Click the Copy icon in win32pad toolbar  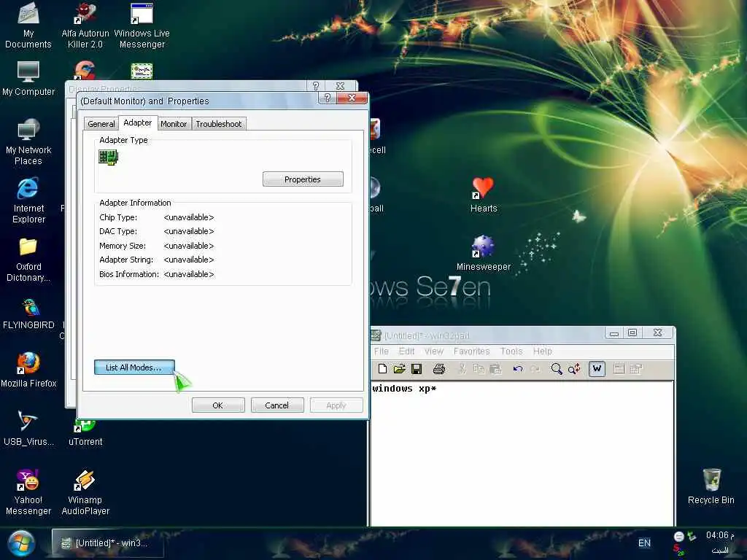pyautogui.click(x=479, y=368)
